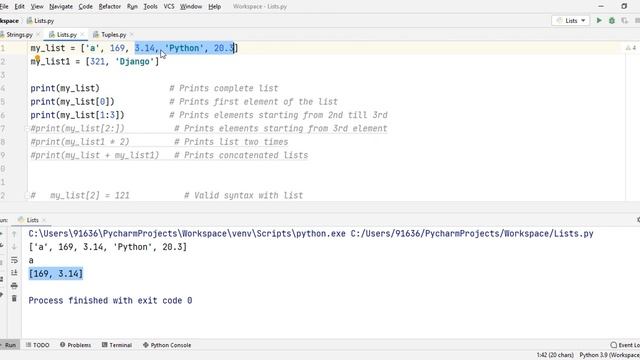The height and width of the screenshot is (360, 640).
Task: Run with coverage icon in toolbar
Action: coord(624,20)
